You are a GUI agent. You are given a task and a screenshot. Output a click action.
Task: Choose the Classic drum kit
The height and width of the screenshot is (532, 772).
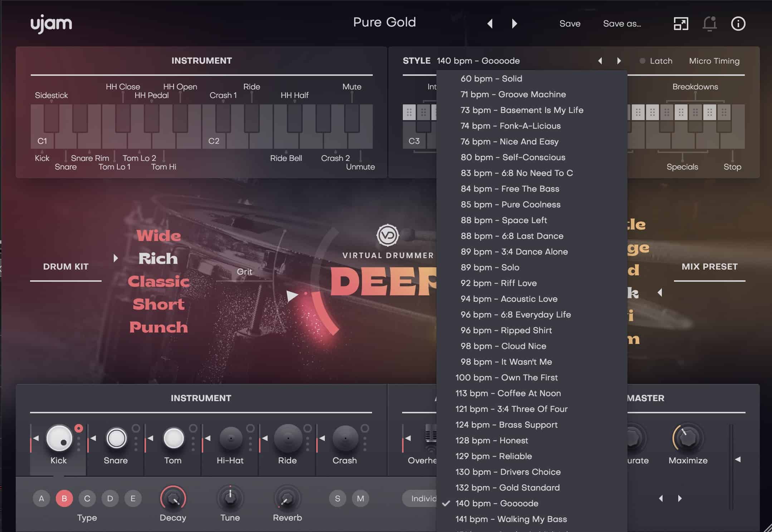pos(158,281)
